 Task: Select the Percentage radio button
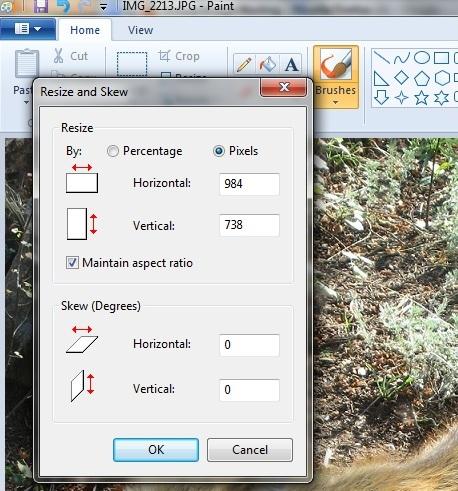(113, 151)
